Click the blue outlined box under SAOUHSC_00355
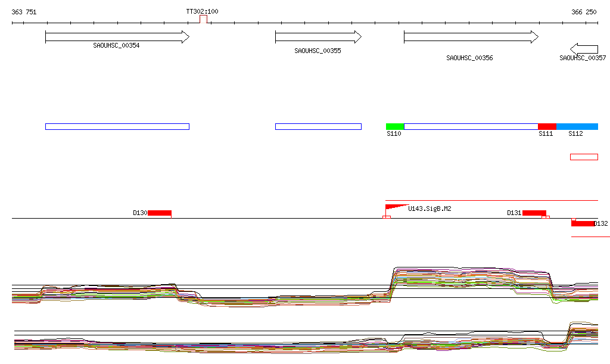 click(318, 126)
